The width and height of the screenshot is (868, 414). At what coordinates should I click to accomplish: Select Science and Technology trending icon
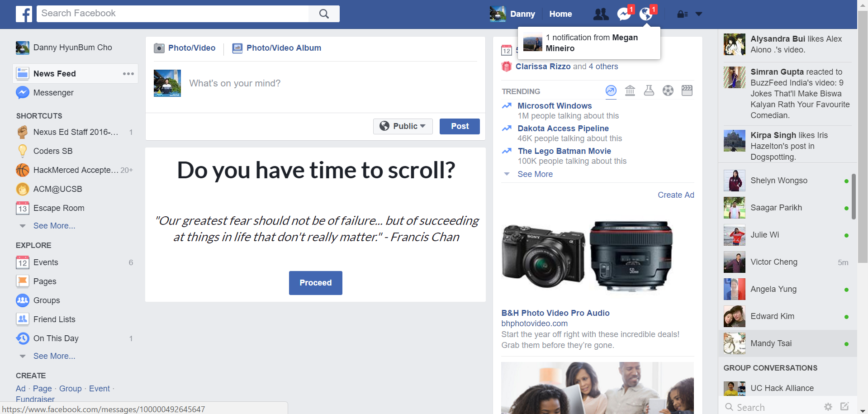(x=649, y=91)
